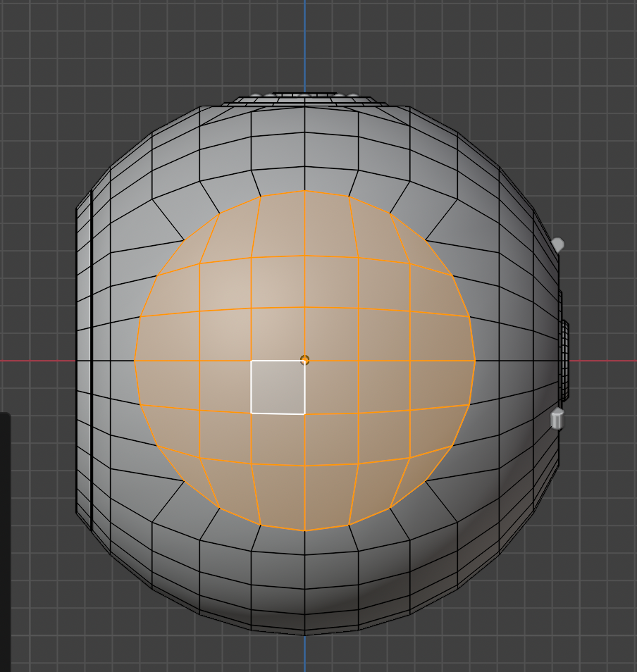The image size is (637, 672).
Task: Select the rightmost vertex of the orange selection
Action: (476, 361)
